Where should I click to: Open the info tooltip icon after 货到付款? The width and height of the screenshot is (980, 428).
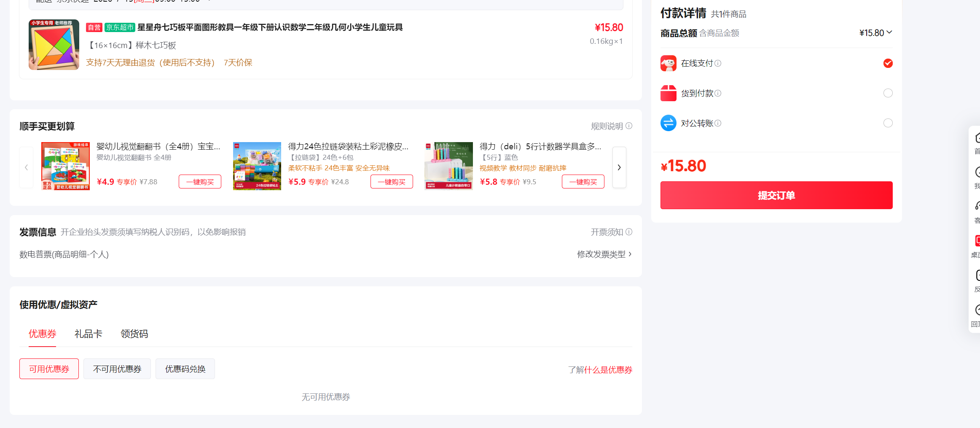[718, 93]
